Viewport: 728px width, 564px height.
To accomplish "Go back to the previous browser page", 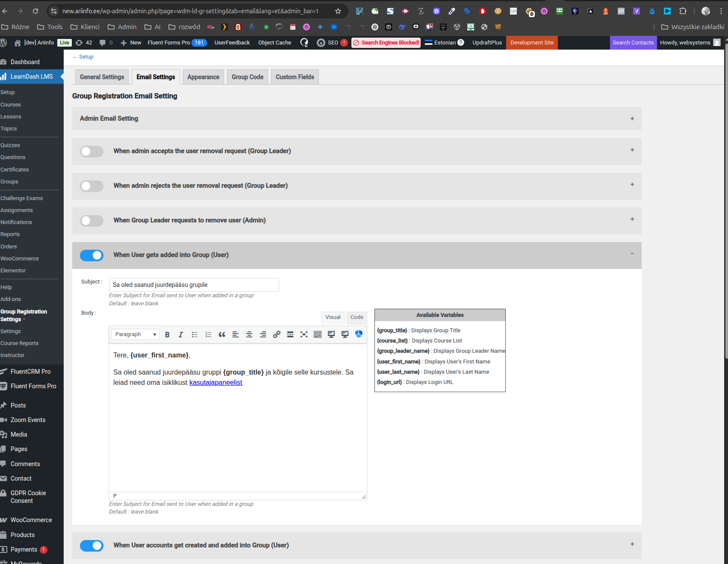I will point(5,11).
